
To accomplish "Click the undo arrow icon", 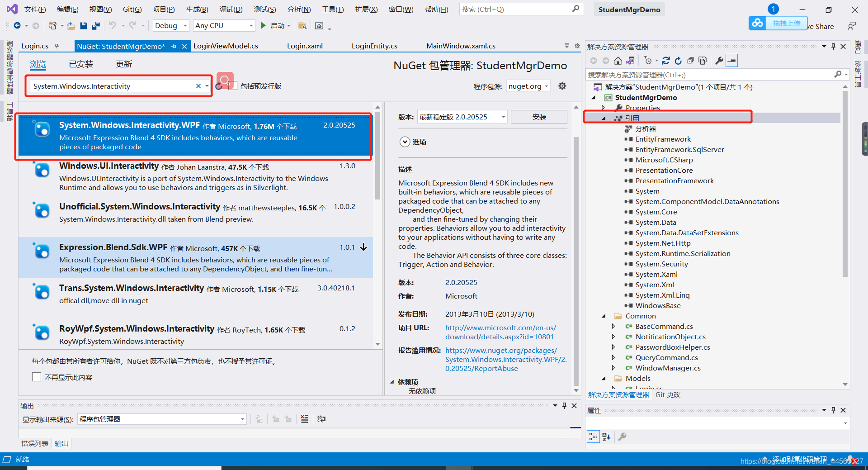I will coord(112,26).
